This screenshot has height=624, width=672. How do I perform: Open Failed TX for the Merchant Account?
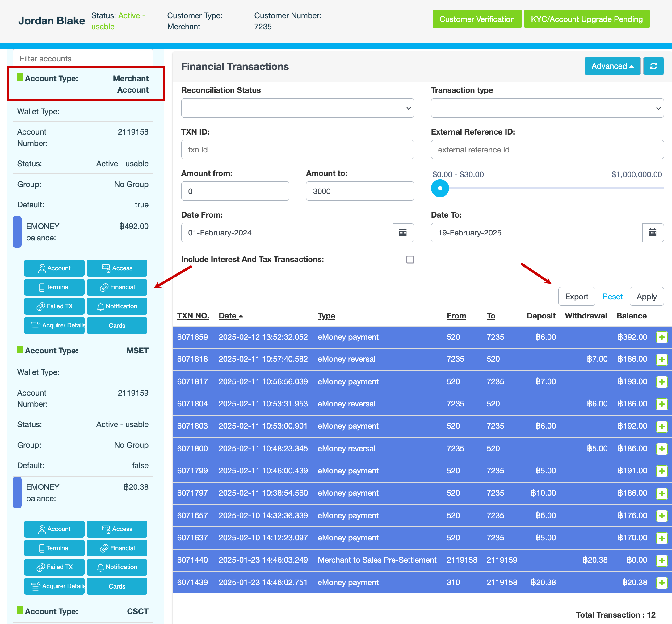[x=54, y=306]
